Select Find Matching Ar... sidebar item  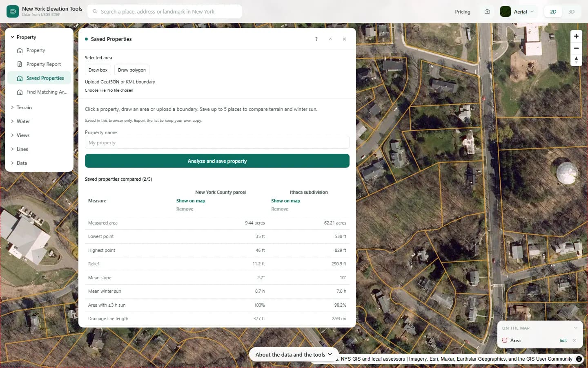(39, 92)
